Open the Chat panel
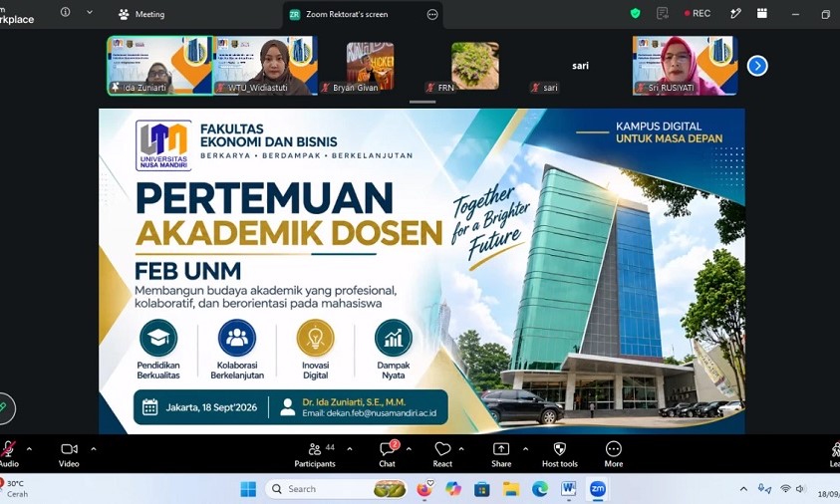The image size is (840, 504). (x=388, y=454)
